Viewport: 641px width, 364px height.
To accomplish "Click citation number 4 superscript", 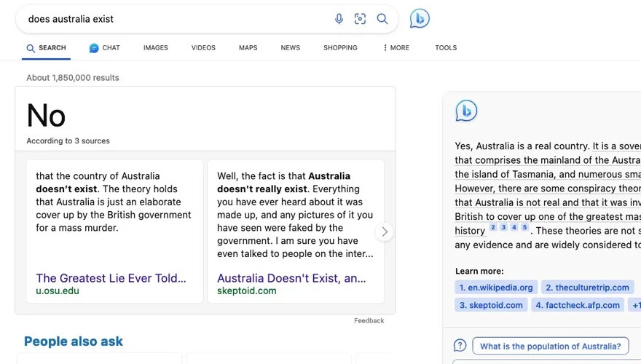I will [x=514, y=228].
